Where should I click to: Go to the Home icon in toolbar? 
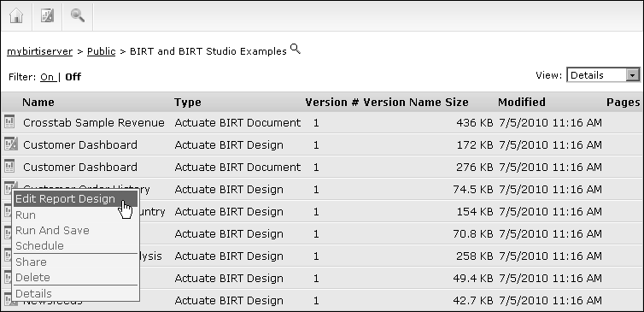16,16
